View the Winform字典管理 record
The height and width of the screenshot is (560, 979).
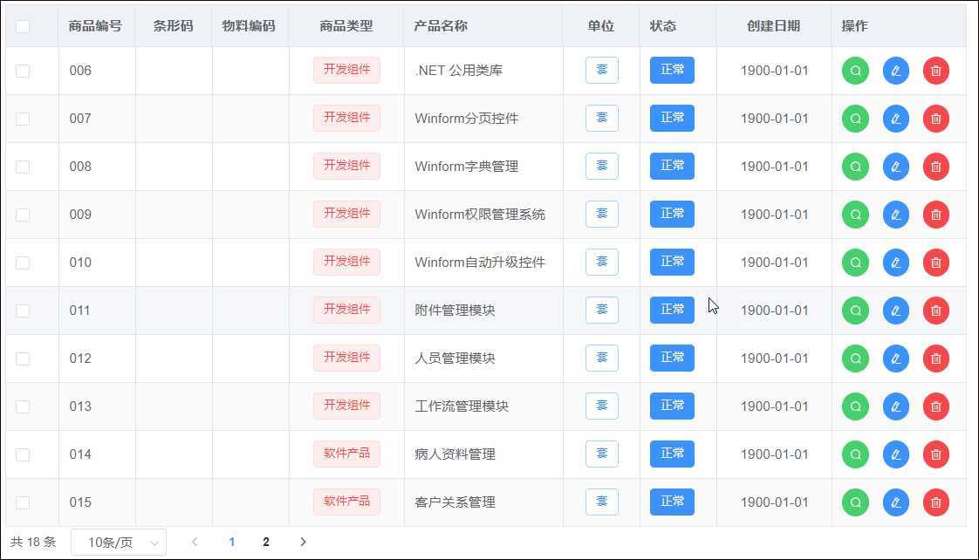(854, 166)
